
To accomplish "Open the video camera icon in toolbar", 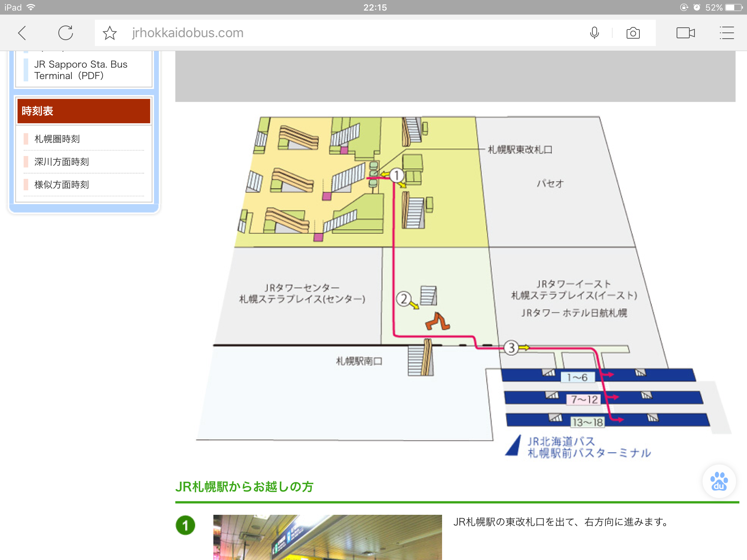I will [x=686, y=33].
